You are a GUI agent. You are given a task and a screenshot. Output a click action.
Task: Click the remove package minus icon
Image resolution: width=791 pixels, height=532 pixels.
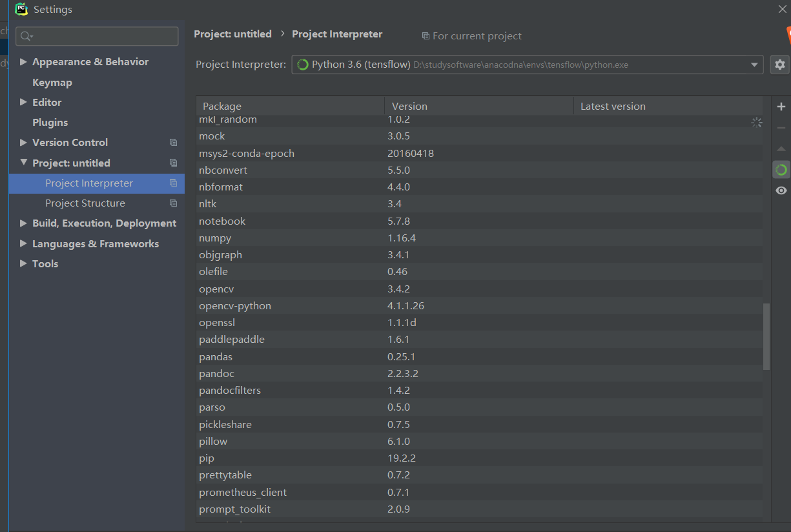pos(781,128)
